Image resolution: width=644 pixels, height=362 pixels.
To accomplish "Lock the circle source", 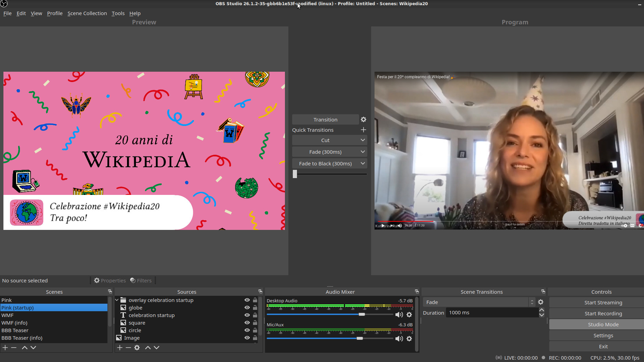I will (255, 330).
